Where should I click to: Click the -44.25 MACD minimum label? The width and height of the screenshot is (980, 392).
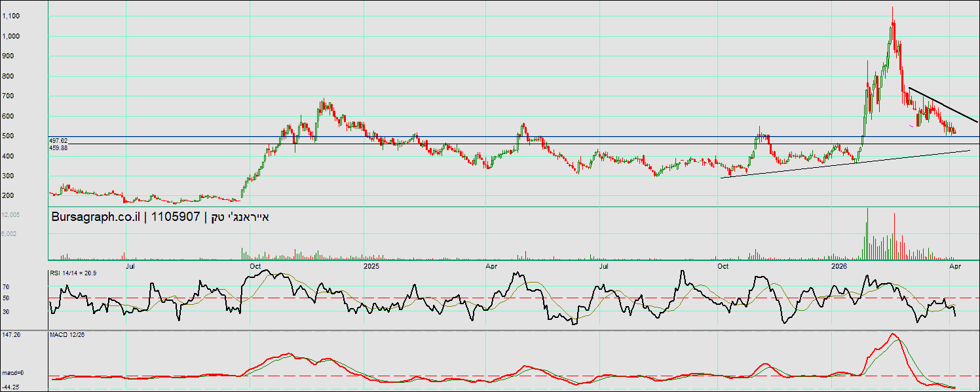tap(11, 387)
